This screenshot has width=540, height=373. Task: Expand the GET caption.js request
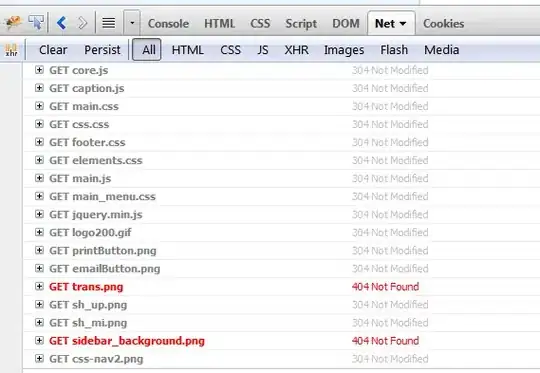pyautogui.click(x=40, y=88)
